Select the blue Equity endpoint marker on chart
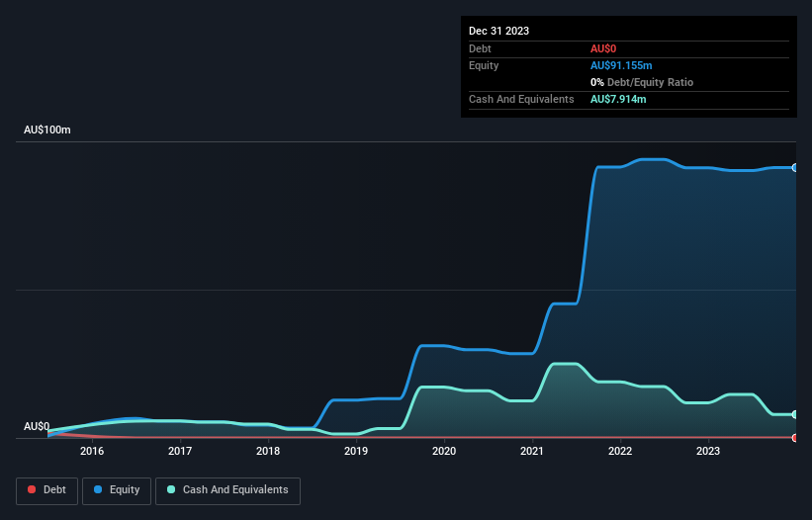812x520 pixels. (x=795, y=168)
